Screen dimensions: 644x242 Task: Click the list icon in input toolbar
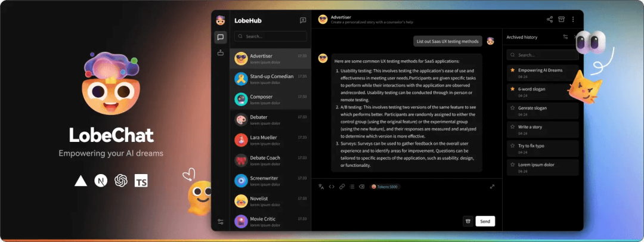point(352,187)
